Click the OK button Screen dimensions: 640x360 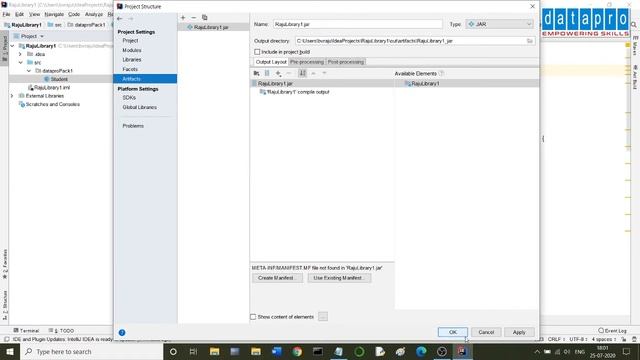coord(453,332)
